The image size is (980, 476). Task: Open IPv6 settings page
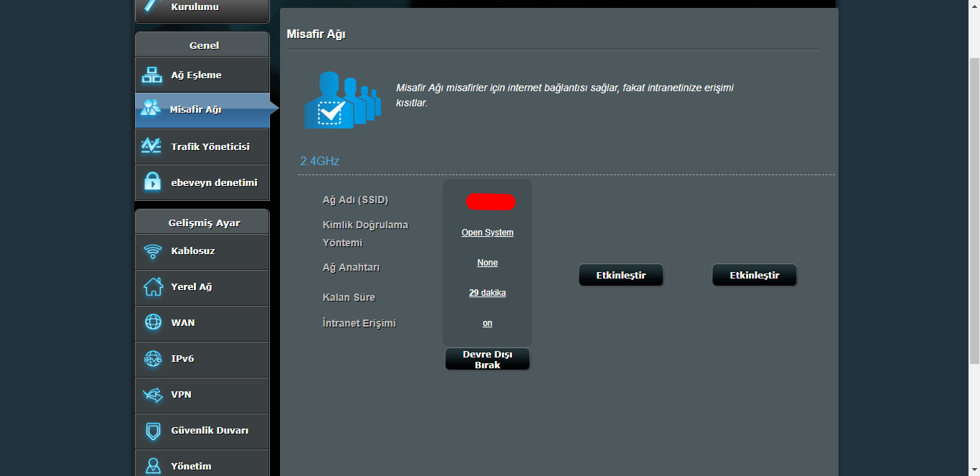[x=202, y=359]
